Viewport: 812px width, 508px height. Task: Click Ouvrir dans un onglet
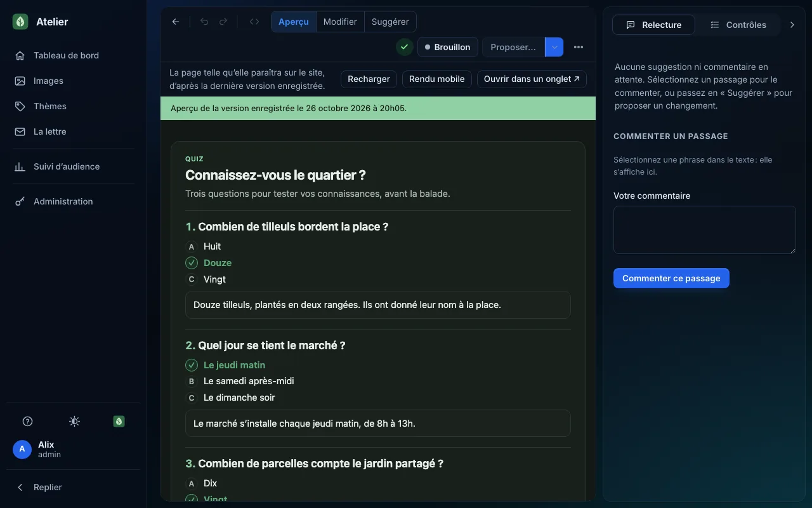(x=532, y=79)
